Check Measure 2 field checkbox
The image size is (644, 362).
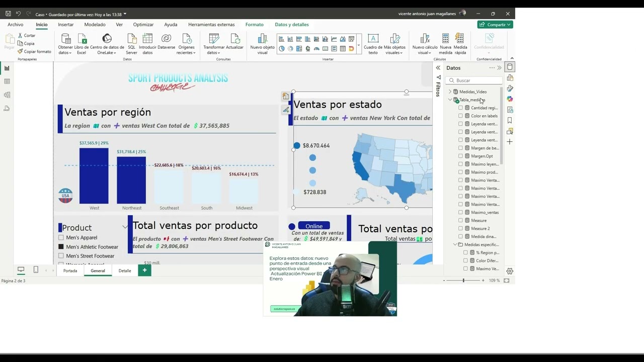click(x=460, y=229)
